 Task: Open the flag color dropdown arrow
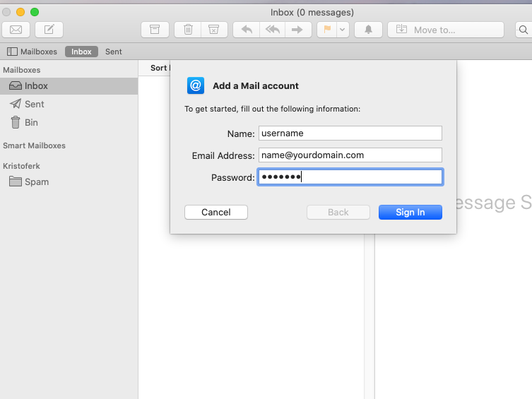tap(343, 30)
